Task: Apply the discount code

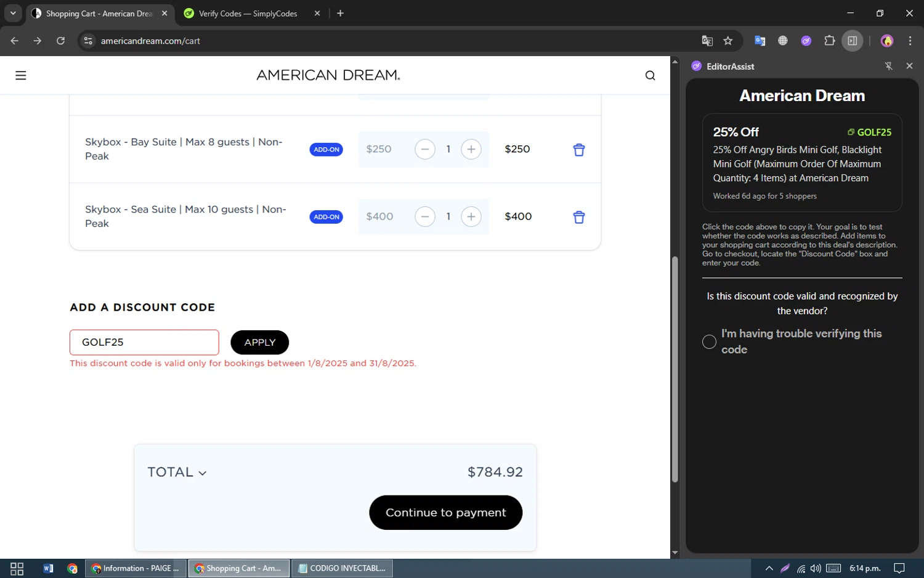Action: pyautogui.click(x=259, y=342)
